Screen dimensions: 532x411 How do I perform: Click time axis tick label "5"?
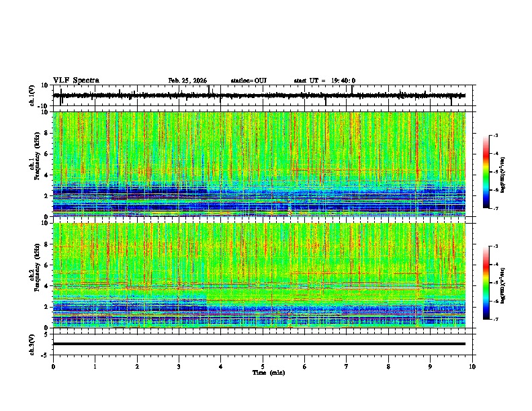[263, 367]
